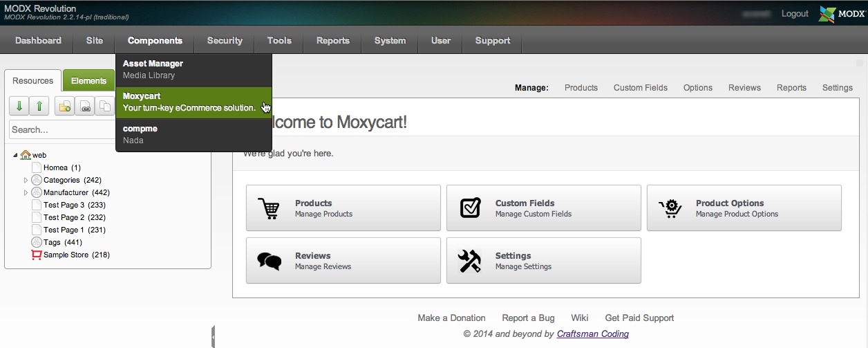Screen dimensions: 868x348
Task: Click the Get Paid Support link
Action: pyautogui.click(x=639, y=318)
